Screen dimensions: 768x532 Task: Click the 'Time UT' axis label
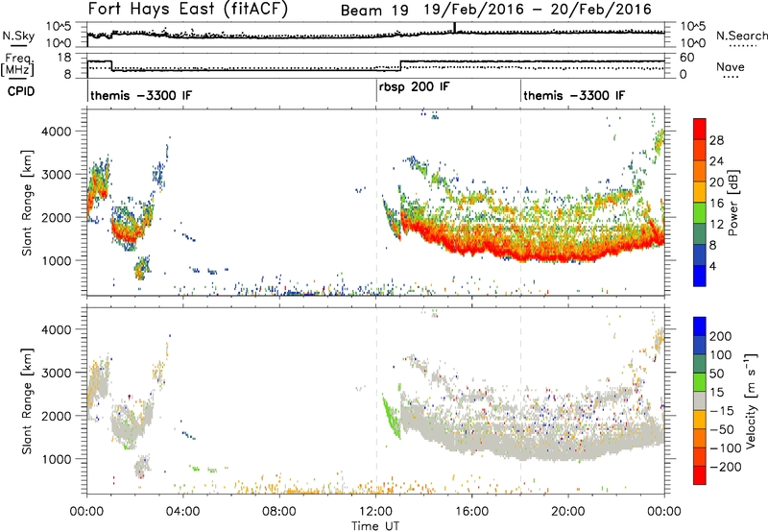pos(375,526)
